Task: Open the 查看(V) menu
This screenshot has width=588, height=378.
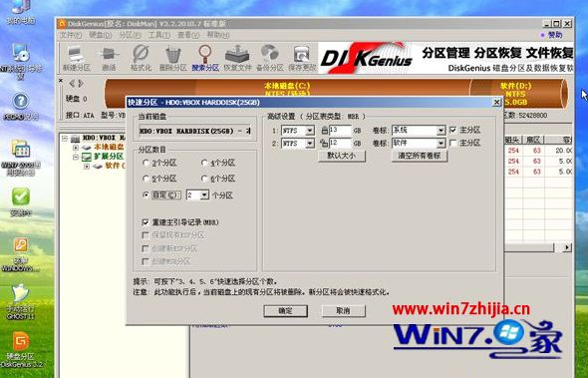Action: click(x=188, y=35)
